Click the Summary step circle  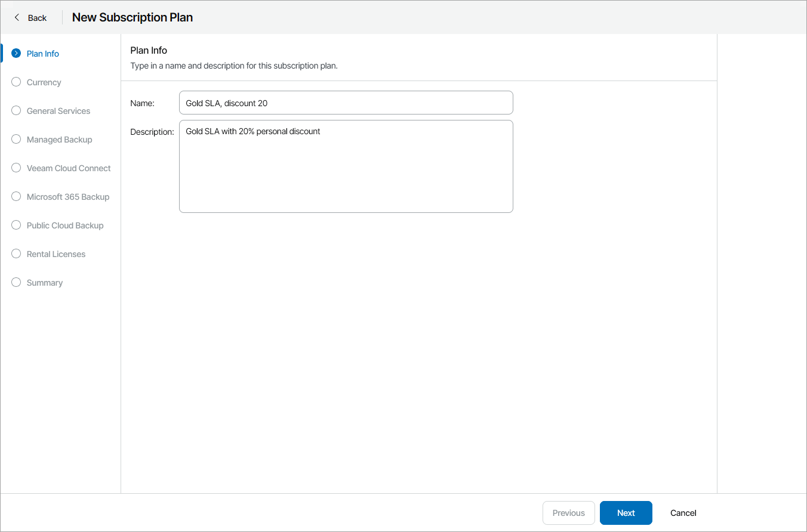(16, 282)
